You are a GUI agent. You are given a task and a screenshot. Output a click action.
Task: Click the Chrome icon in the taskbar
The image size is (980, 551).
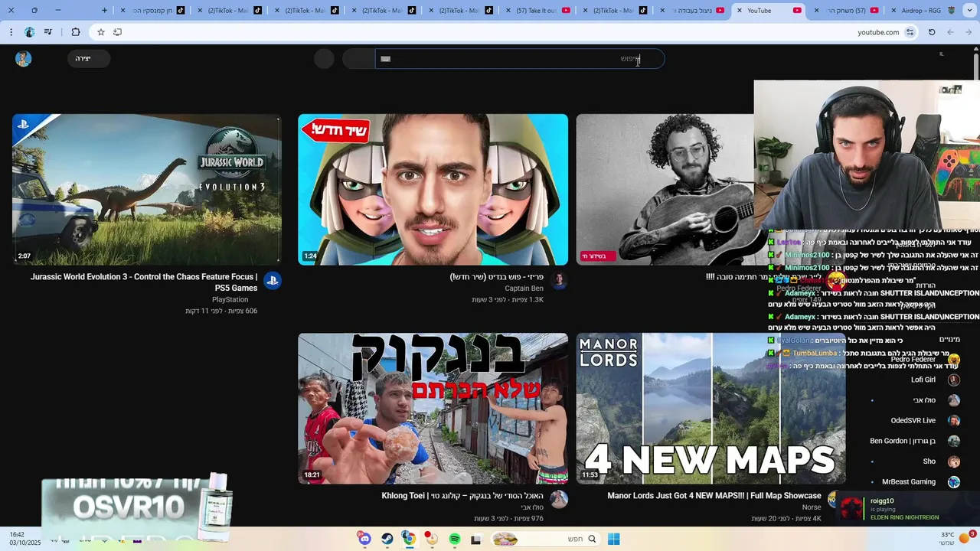410,540
